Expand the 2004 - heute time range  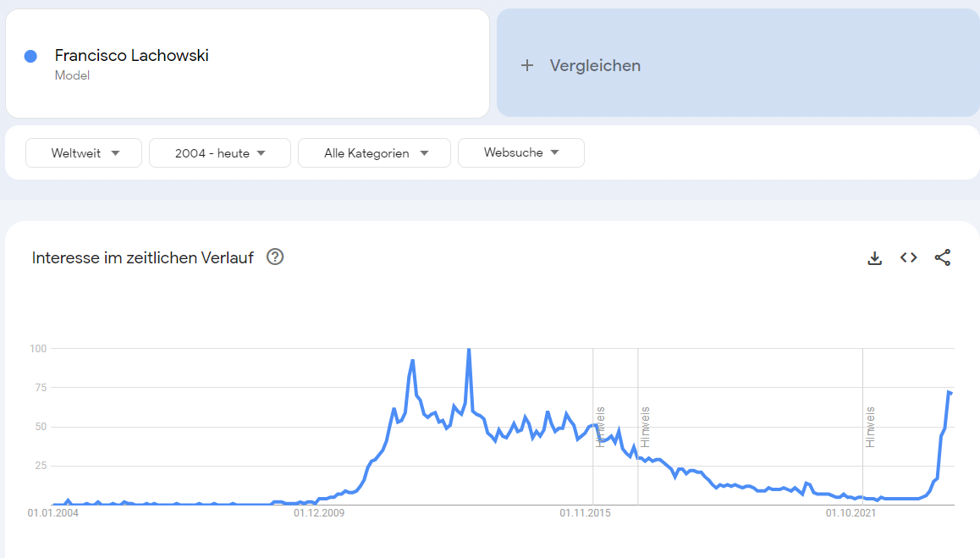click(220, 153)
